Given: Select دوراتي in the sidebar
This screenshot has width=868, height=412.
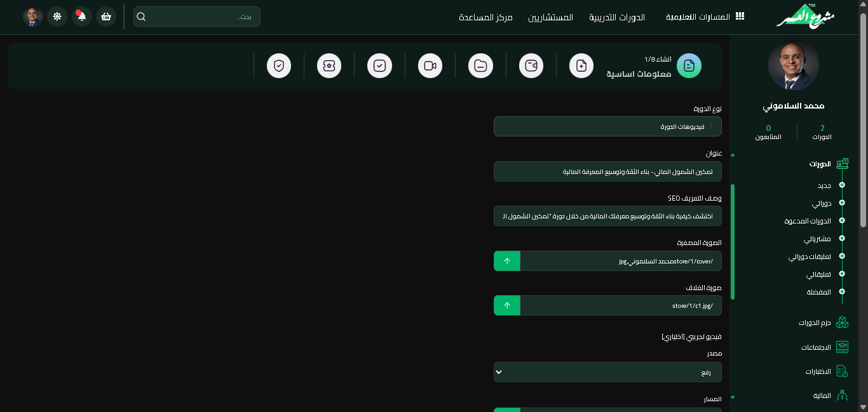Looking at the screenshot, I should [821, 203].
